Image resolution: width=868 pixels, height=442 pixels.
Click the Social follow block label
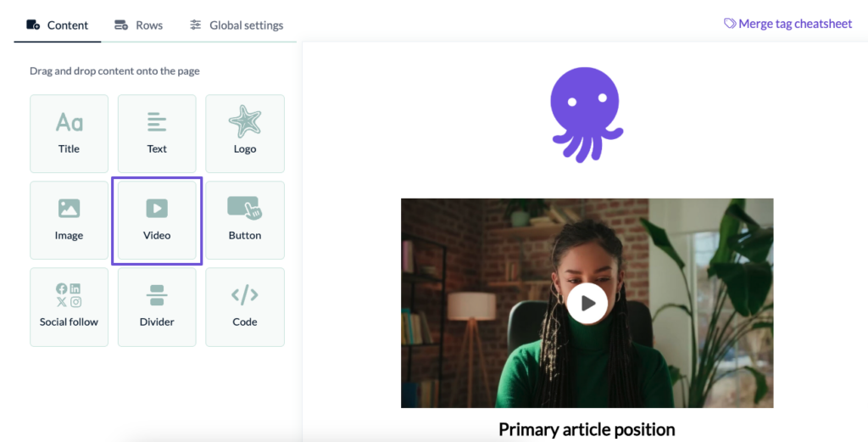tap(69, 322)
